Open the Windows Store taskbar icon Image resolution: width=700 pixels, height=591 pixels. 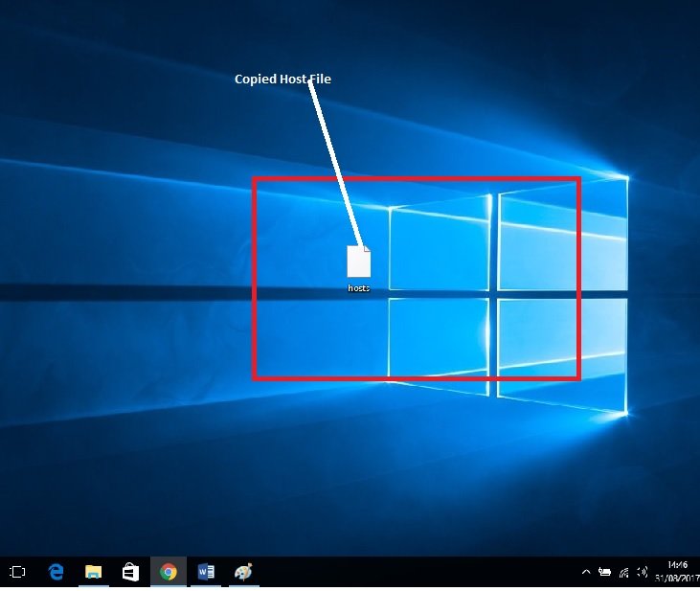(131, 572)
